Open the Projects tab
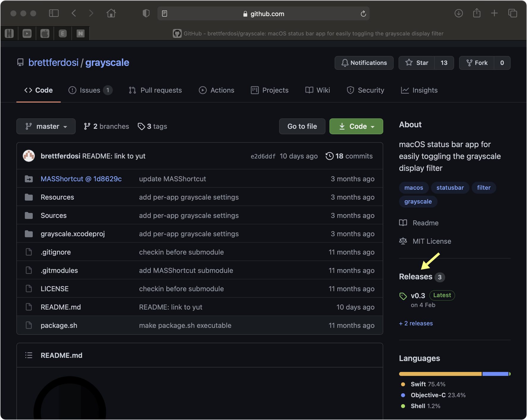The width and height of the screenshot is (527, 420). pos(270,90)
